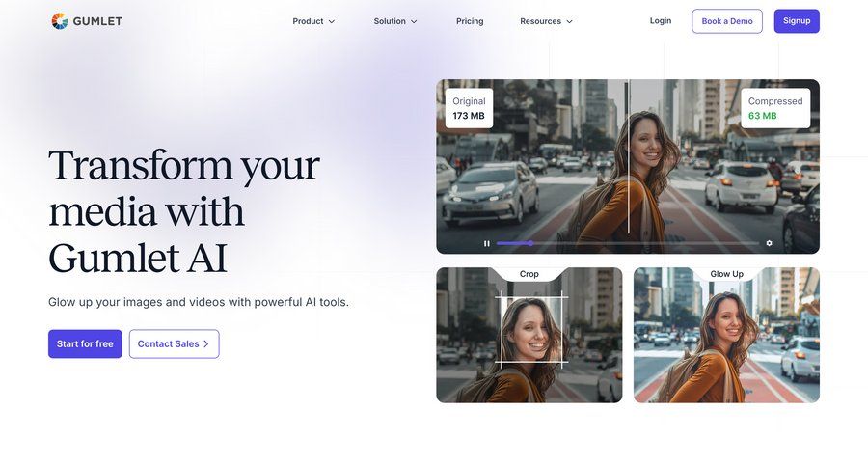Click the purple progress bar handle
The height and width of the screenshot is (467, 868).
pos(530,243)
